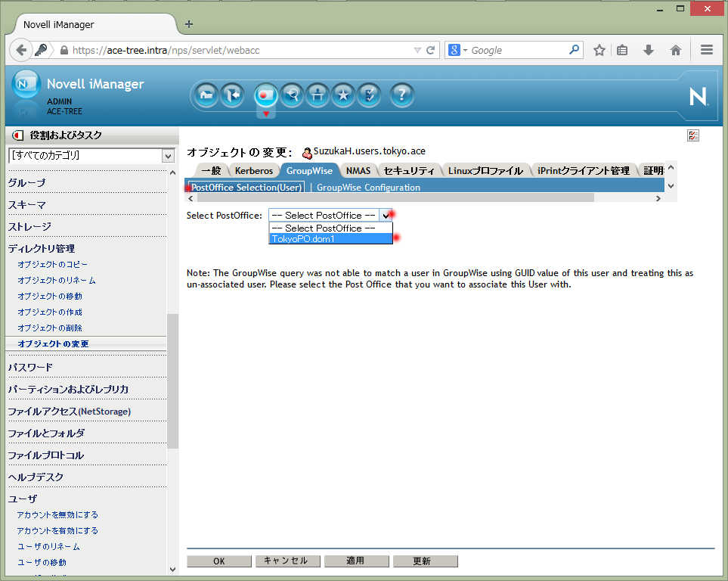Open the browser downloads arrow icon
This screenshot has width=728, height=581.
649,50
